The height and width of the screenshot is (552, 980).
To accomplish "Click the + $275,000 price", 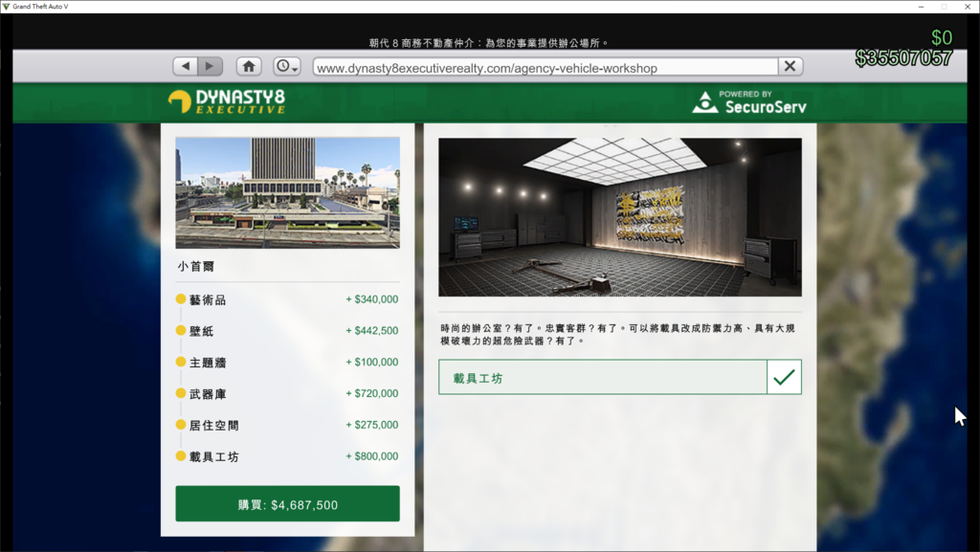I will tap(372, 425).
